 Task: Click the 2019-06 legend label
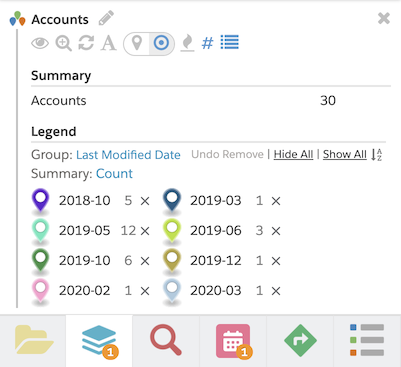pyautogui.click(x=216, y=231)
